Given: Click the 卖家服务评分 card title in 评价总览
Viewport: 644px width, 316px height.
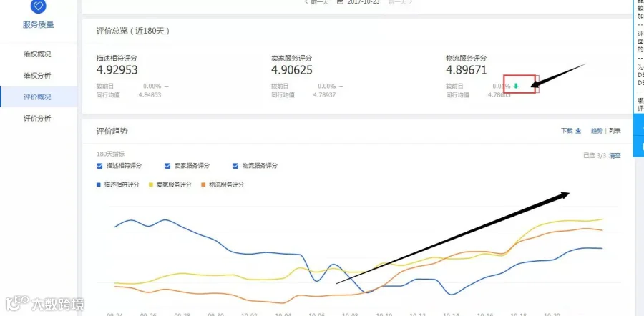Looking at the screenshot, I should (292, 59).
